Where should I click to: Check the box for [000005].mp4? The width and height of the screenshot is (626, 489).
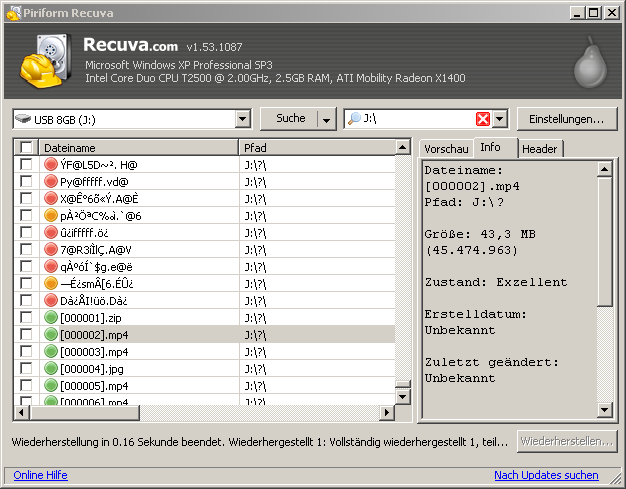point(26,385)
